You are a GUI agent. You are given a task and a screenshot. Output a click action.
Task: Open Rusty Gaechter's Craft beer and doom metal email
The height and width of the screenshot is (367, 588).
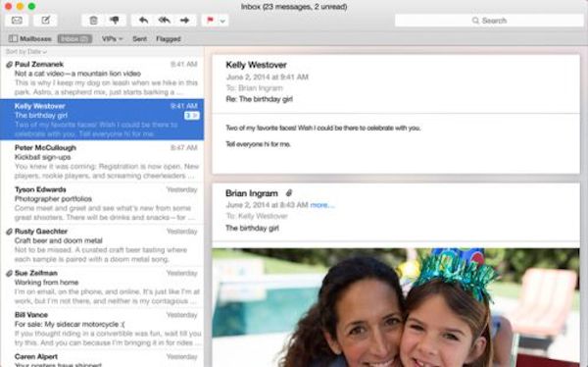[102, 245]
